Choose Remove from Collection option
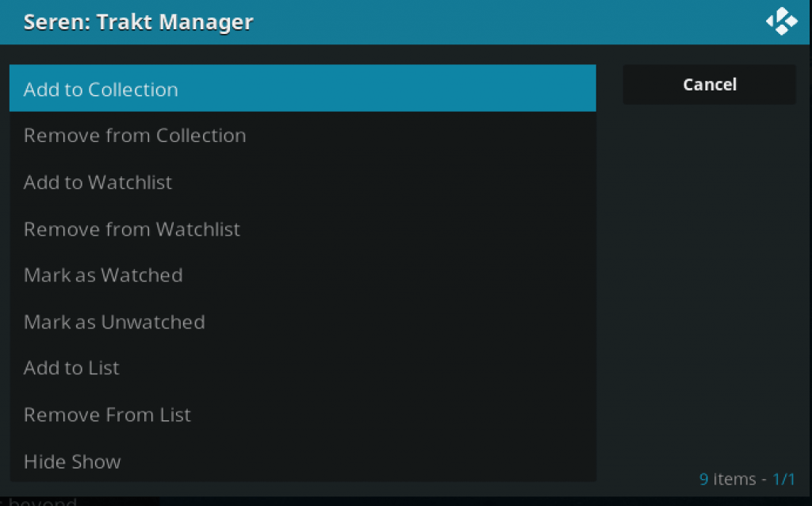This screenshot has width=812, height=506. point(302,135)
